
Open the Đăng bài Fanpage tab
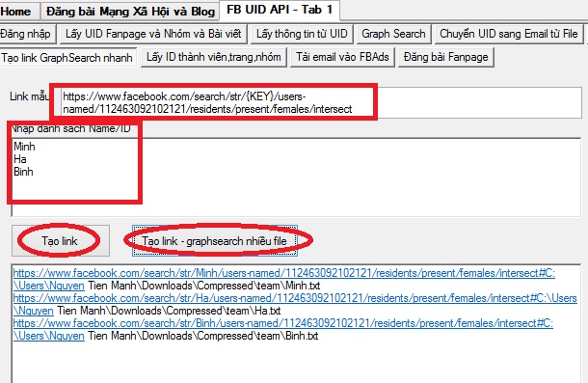coord(446,57)
